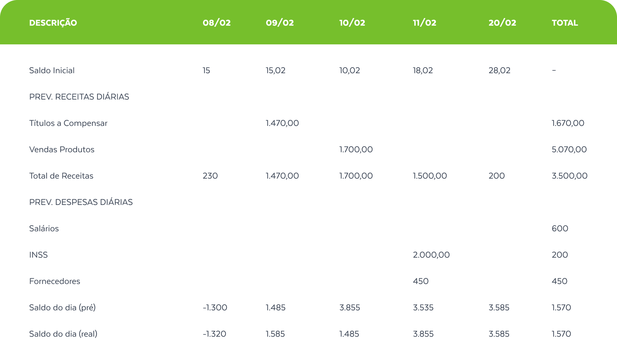The image size is (617, 364).
Task: Click the Saldo do dia (pré) label
Action: [x=62, y=307]
